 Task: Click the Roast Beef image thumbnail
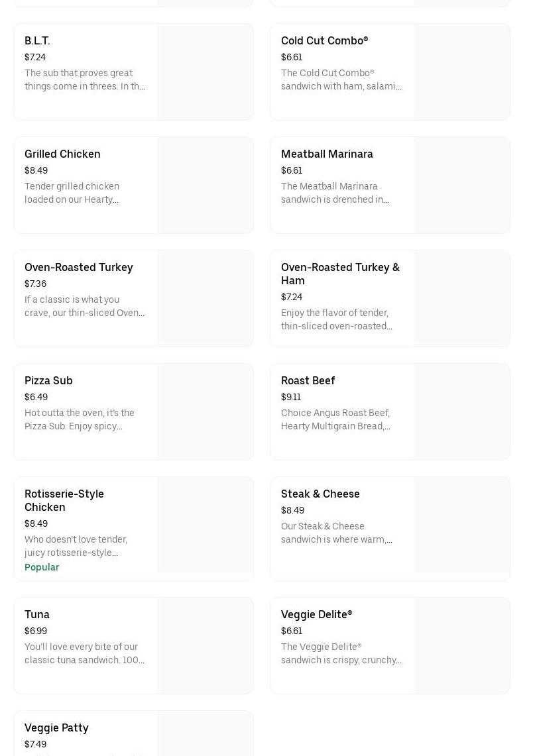(x=461, y=412)
